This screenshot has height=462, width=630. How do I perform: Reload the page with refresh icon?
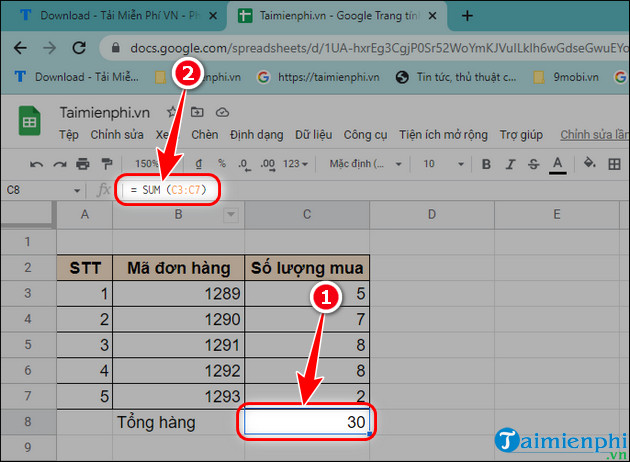79,48
